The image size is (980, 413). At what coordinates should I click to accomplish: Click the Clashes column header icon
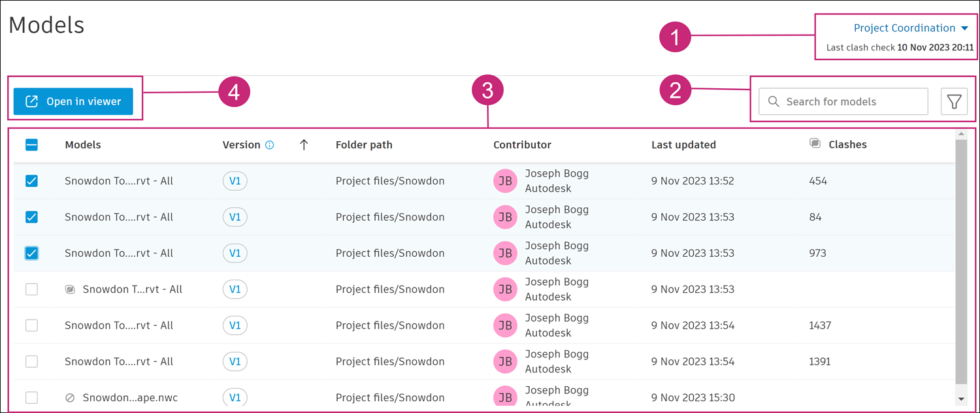[815, 144]
